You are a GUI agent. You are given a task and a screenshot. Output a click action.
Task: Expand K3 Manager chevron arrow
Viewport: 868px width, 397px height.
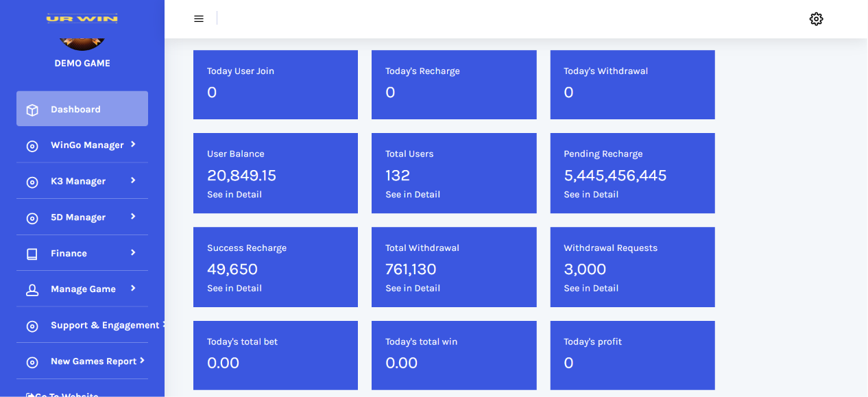tap(133, 180)
